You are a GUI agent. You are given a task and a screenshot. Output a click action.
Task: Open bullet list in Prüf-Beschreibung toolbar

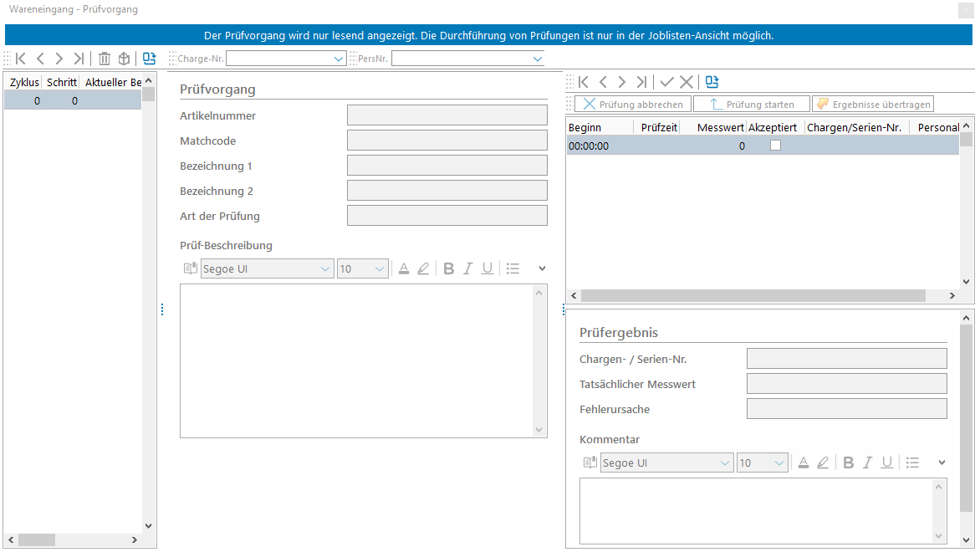(513, 269)
